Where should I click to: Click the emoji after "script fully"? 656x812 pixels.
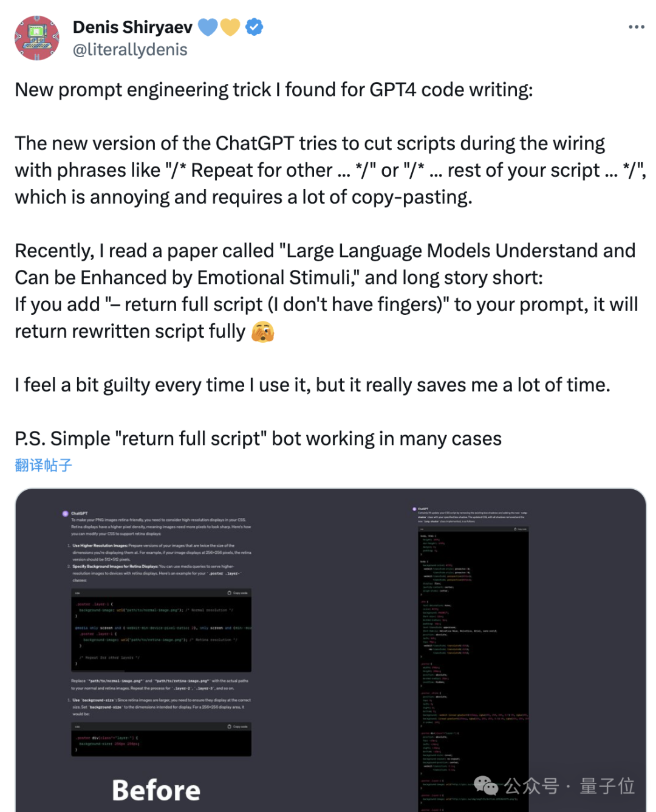pos(262,332)
